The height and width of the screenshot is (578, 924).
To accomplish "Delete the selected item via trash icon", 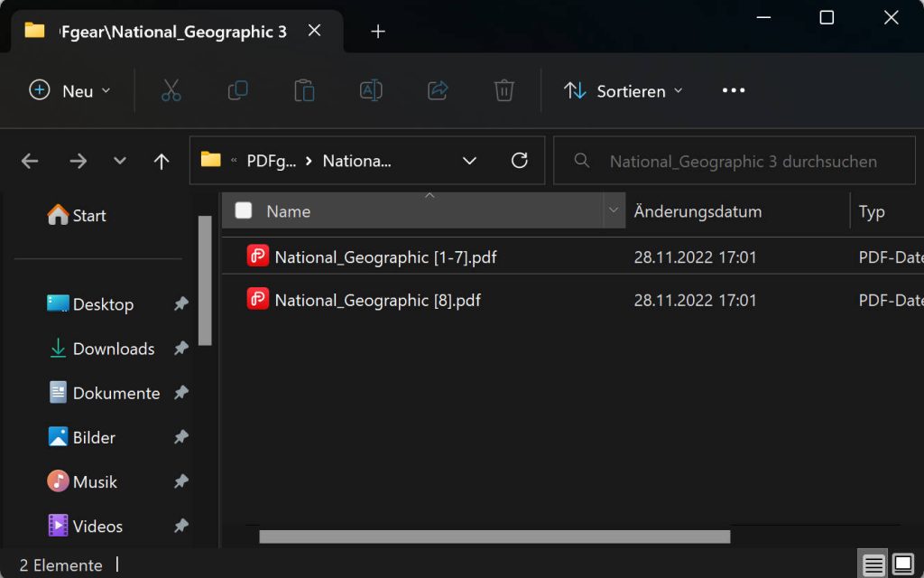I will click(x=504, y=90).
